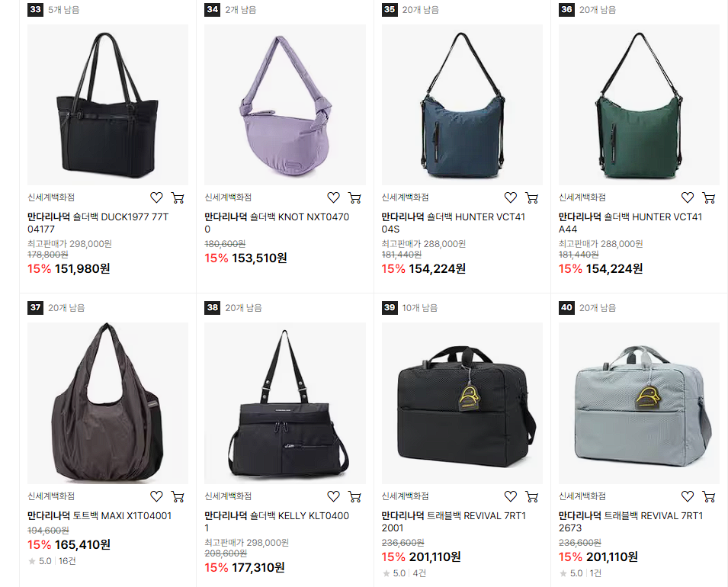Click 신세계백화점 store label above KELLY bag
The width and height of the screenshot is (728, 587).
(x=228, y=496)
